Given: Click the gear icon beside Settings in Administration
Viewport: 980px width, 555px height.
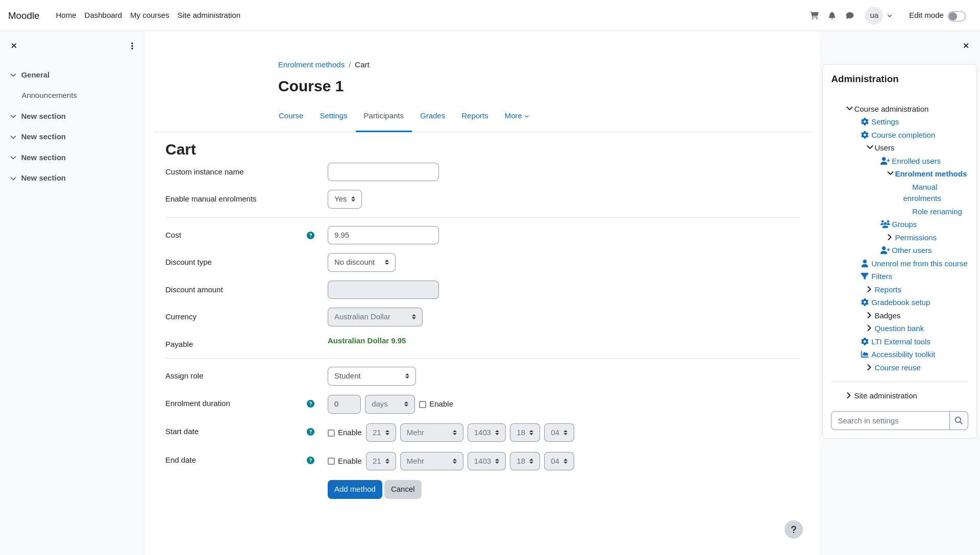Looking at the screenshot, I should [x=865, y=122].
